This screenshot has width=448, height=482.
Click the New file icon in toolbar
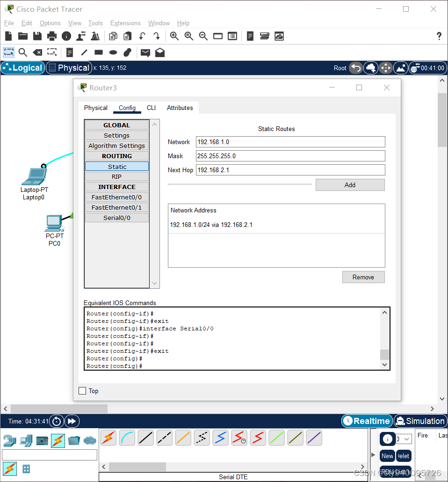(8, 37)
